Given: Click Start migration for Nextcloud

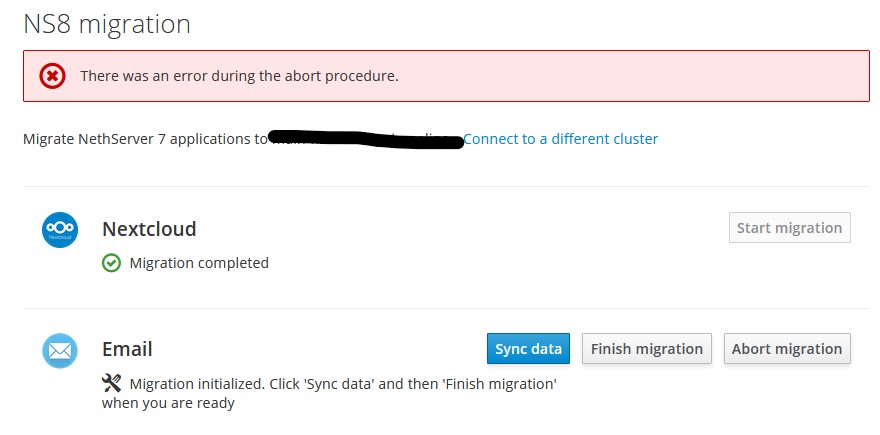Looking at the screenshot, I should 790,227.
